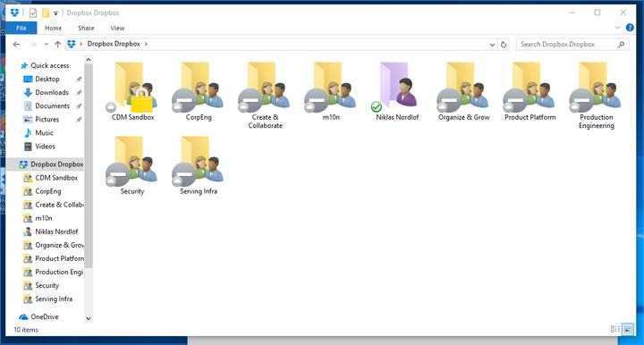Go up one folder level arrow

57,45
